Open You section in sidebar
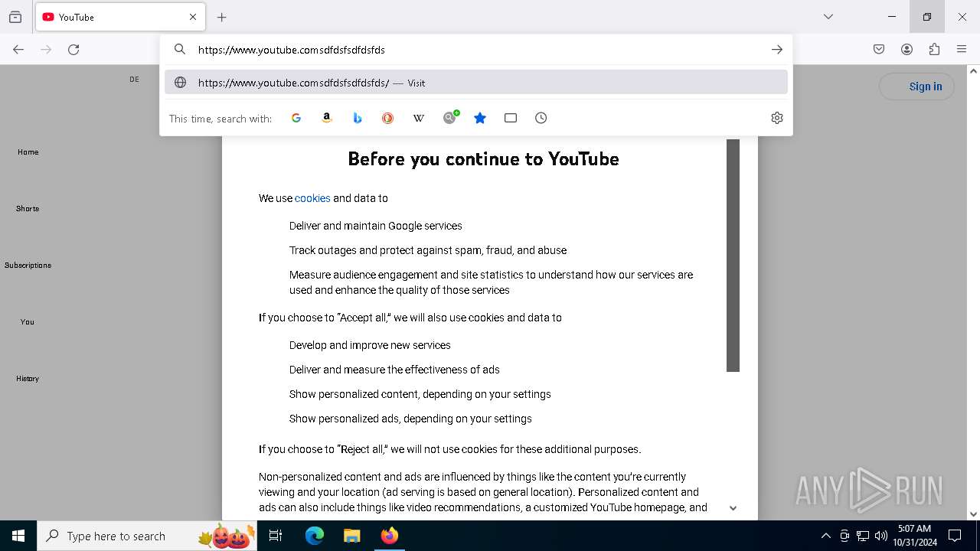Viewport: 980px width, 551px height. 28,321
